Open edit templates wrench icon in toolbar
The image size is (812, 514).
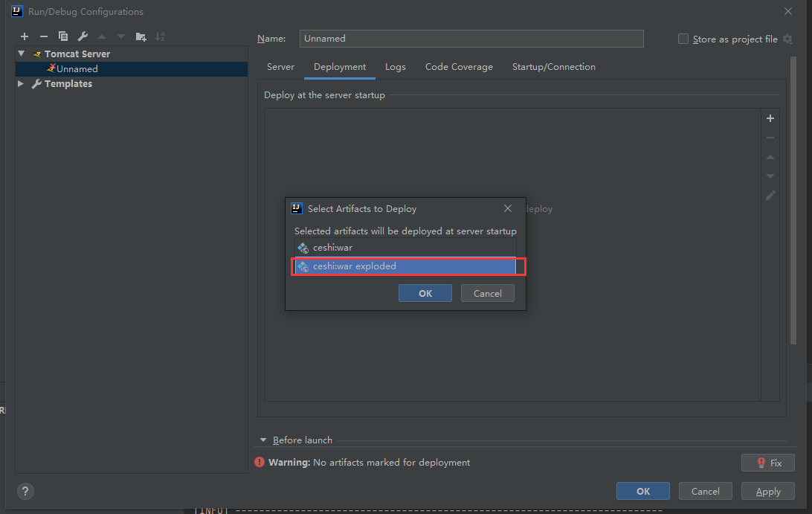(83, 36)
